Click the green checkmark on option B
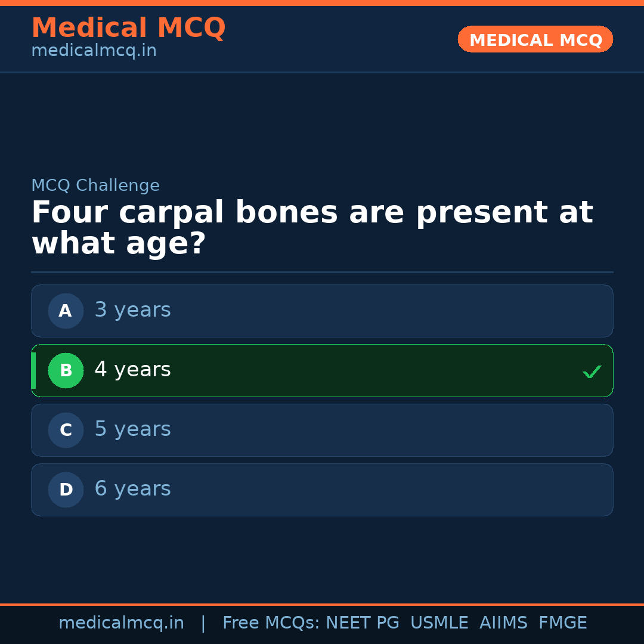Screen dimensions: 644x644 tap(592, 371)
